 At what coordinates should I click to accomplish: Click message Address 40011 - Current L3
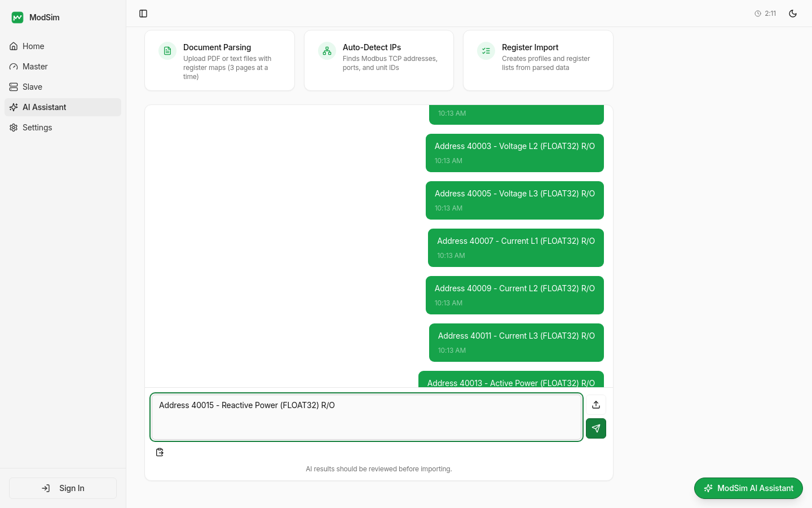pos(517,343)
